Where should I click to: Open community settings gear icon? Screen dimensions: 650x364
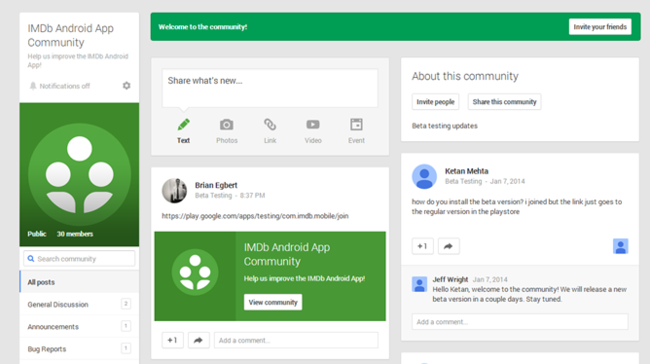point(126,85)
